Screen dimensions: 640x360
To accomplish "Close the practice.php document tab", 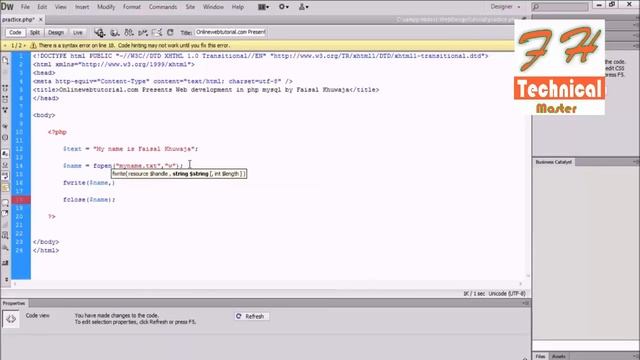I will (41, 20).
